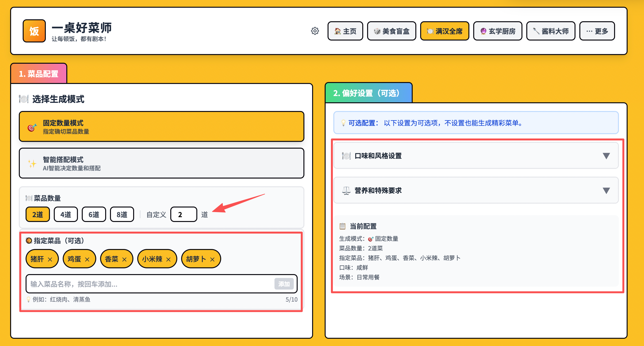The height and width of the screenshot is (346, 644).
Task: Remove the 猪肝 tag with its X
Action: pyautogui.click(x=50, y=260)
